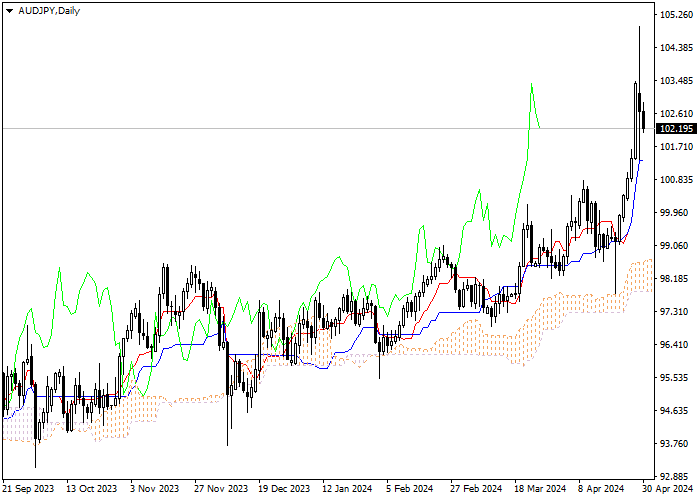This screenshot has height=500, width=700.
Task: Click the 18 Mar 2024 date label
Action: pyautogui.click(x=540, y=489)
